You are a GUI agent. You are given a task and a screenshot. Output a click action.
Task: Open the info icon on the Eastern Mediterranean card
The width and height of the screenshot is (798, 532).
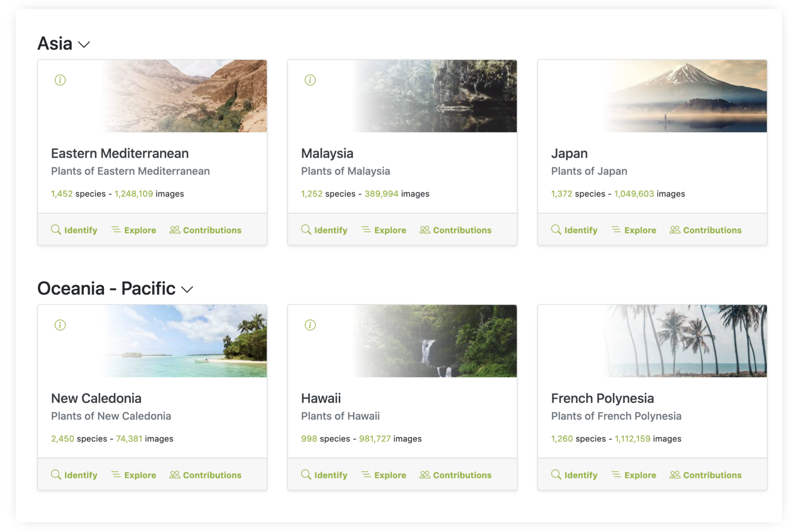(60, 80)
